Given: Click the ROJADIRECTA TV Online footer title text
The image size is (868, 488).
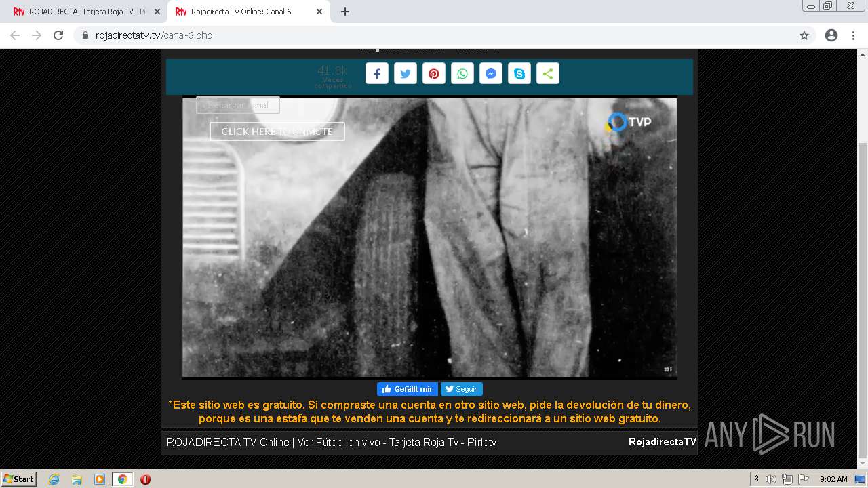Looking at the screenshot, I should point(332,442).
